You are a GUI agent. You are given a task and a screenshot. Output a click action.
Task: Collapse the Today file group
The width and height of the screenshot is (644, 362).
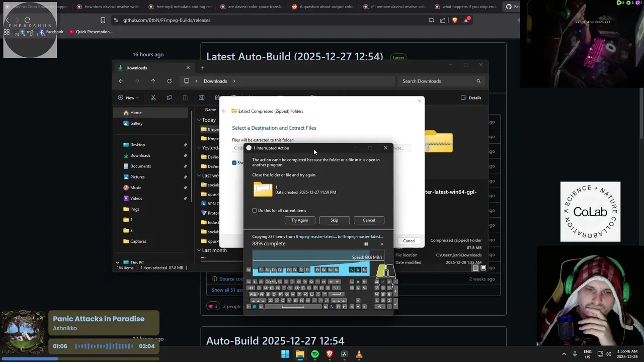click(x=199, y=120)
